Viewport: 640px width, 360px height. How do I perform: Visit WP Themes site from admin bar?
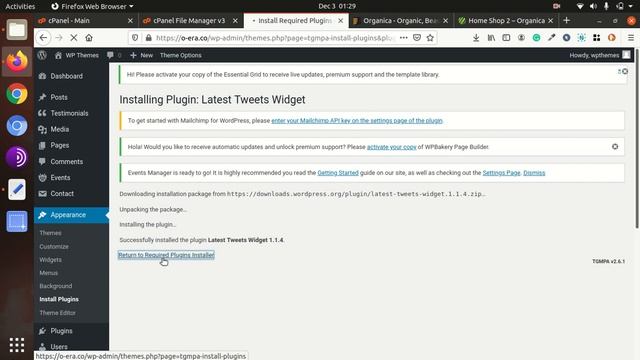77,55
